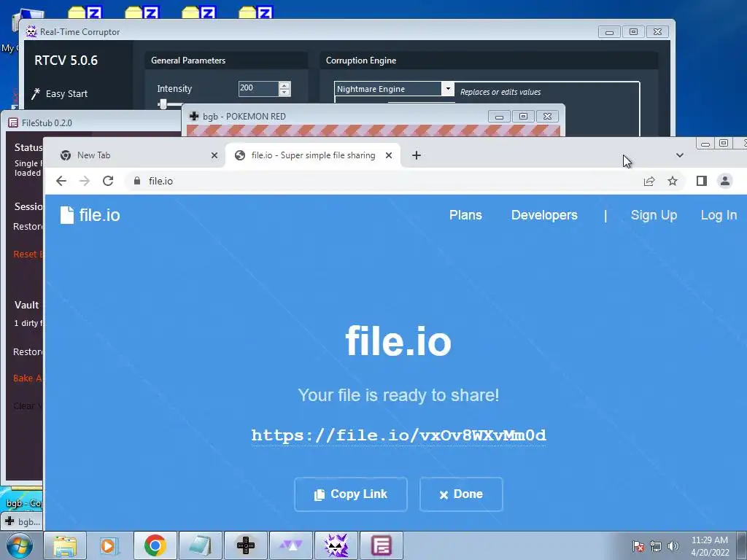Click the Copy Link button
This screenshot has width=747, height=560.
tap(351, 494)
